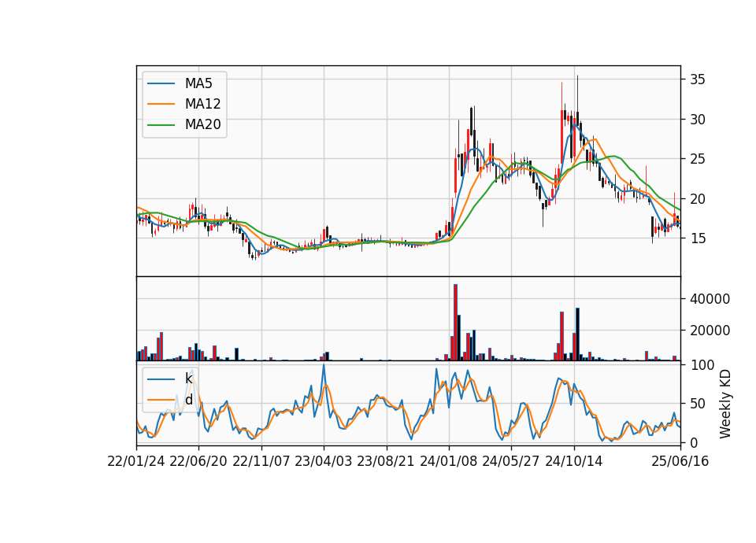The image size is (756, 543).
Task: Click the d legend label
Action: [188, 400]
